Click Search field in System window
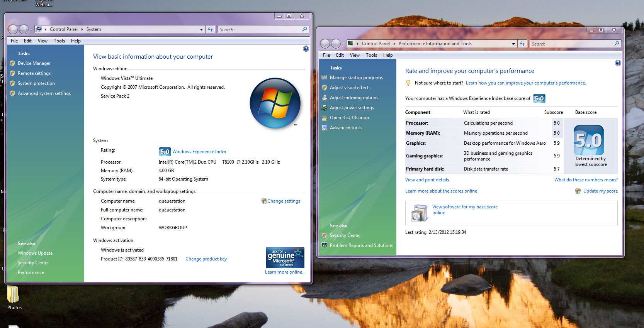 (259, 29)
